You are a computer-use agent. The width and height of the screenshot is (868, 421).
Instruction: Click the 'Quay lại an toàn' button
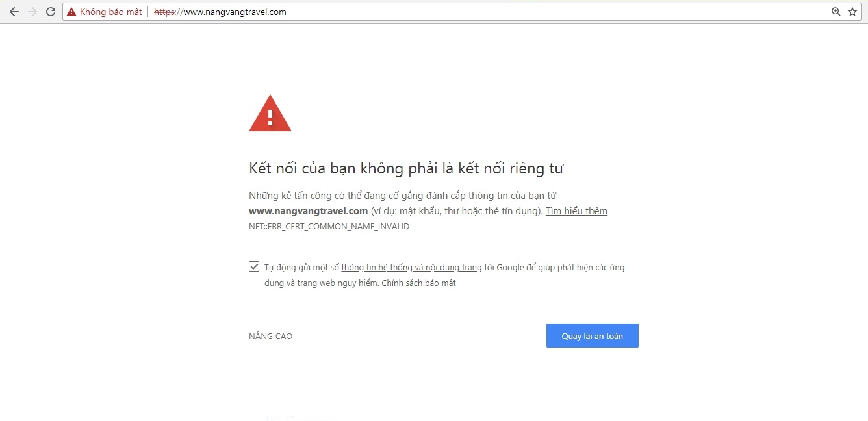(593, 336)
